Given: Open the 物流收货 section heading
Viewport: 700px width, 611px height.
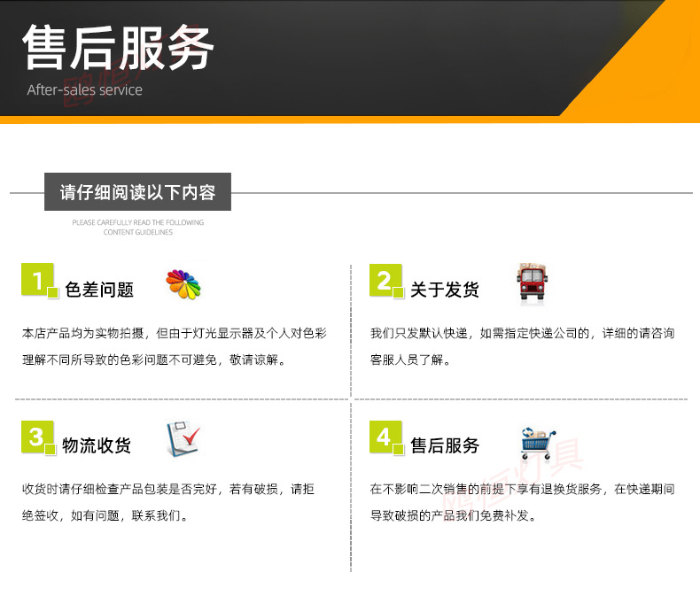Looking at the screenshot, I should click(x=97, y=445).
